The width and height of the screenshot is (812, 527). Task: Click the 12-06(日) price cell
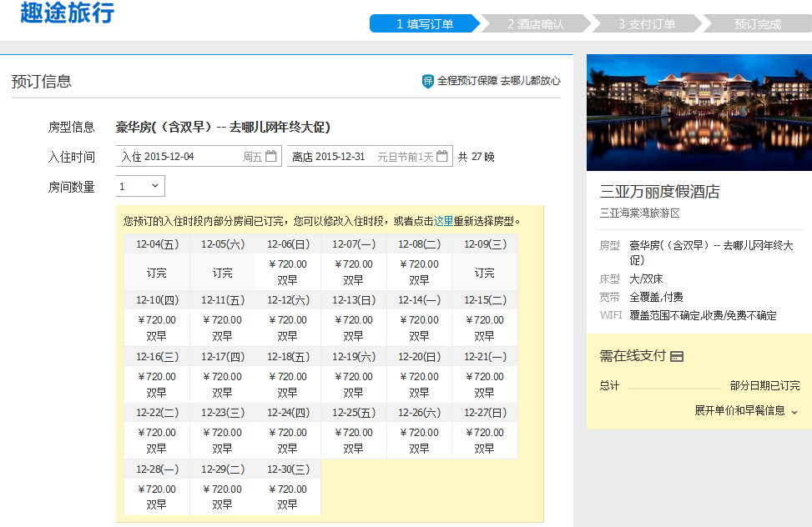(288, 272)
